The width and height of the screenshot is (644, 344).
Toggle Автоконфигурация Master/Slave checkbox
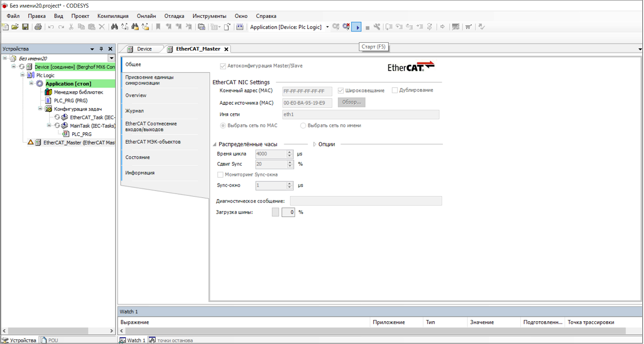223,66
